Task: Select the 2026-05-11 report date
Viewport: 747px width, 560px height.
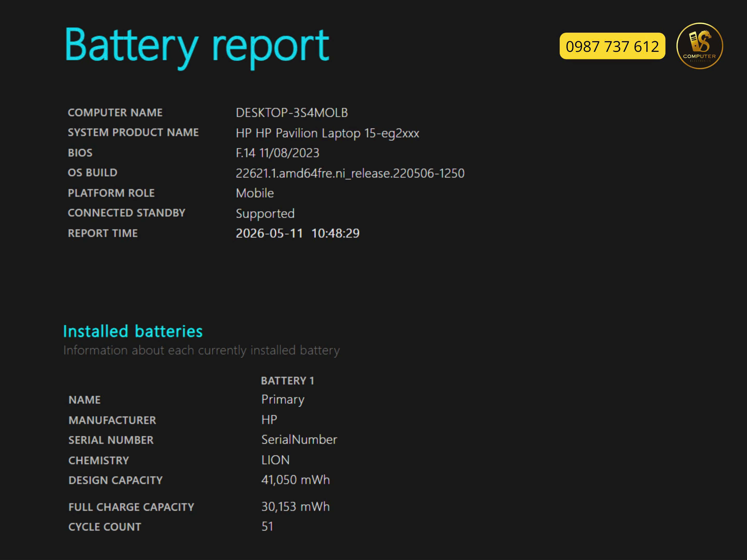Action: coord(269,233)
